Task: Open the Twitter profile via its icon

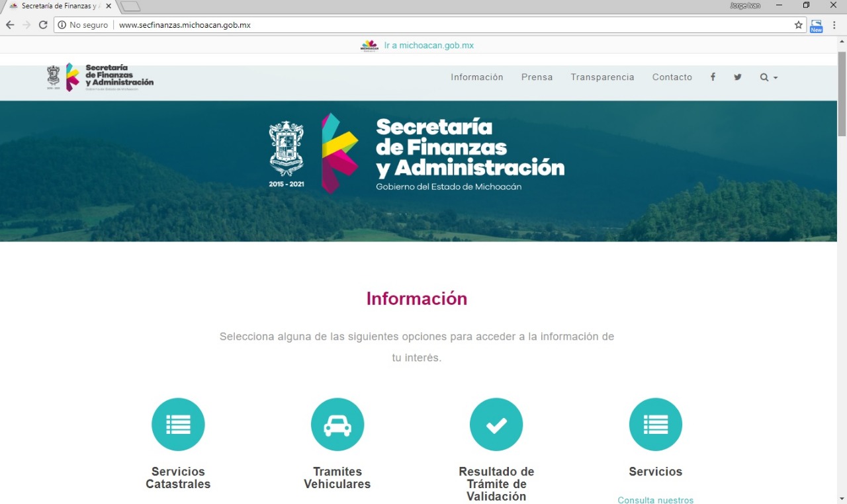Action: [737, 77]
